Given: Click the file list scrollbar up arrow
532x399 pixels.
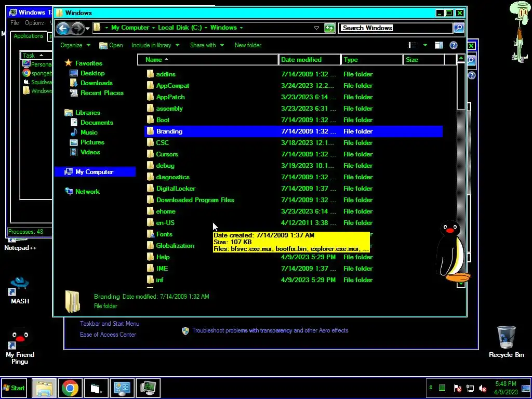Looking at the screenshot, I should pyautogui.click(x=461, y=58).
